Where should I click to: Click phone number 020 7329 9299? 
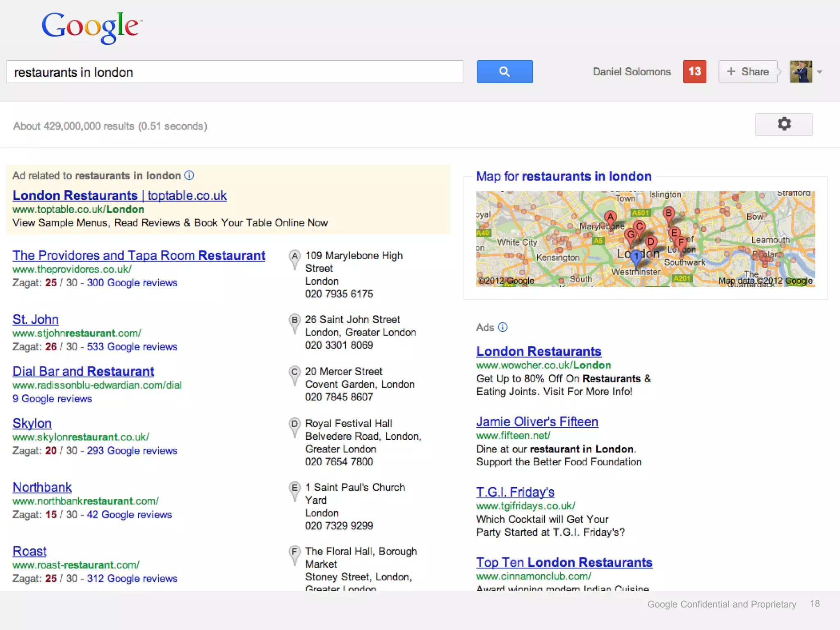coord(339,526)
